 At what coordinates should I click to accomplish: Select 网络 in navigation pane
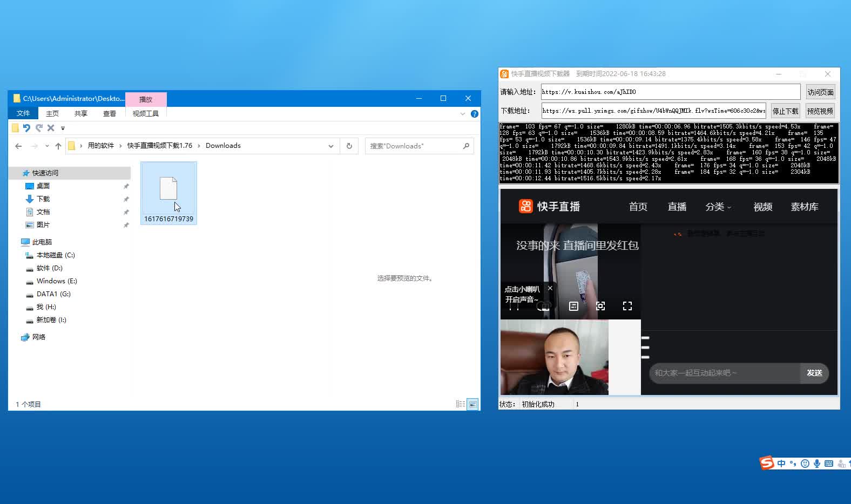[x=39, y=337]
